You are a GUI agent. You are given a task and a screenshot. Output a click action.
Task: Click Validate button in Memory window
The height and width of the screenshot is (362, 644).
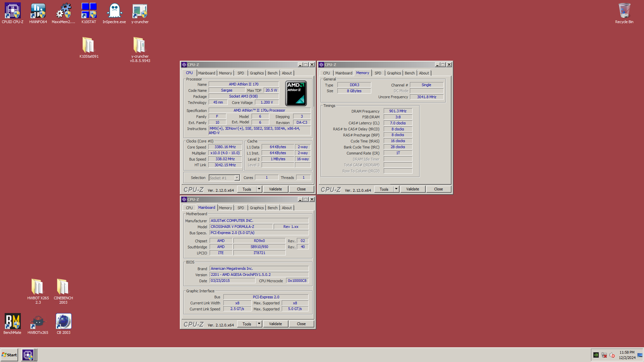pyautogui.click(x=413, y=189)
